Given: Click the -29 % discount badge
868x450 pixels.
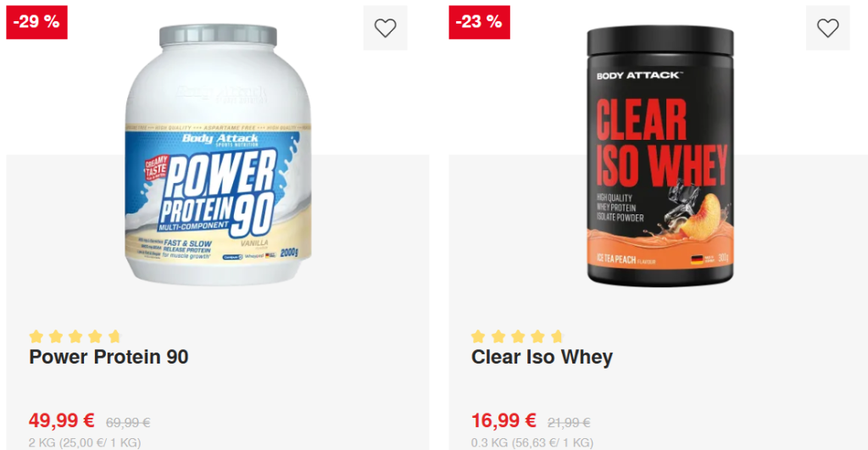Looking at the screenshot, I should point(36,22).
